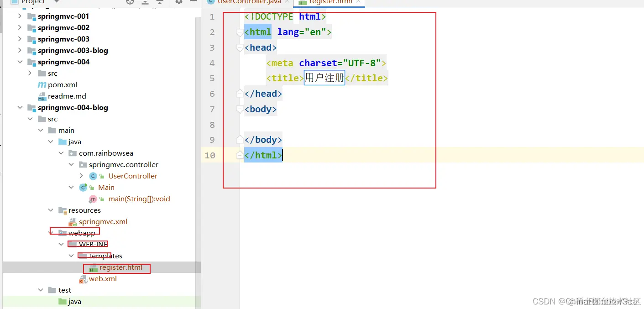Viewport: 644px width, 309px height.
Task: Click the springmvc.xml file icon
Action: point(73,222)
